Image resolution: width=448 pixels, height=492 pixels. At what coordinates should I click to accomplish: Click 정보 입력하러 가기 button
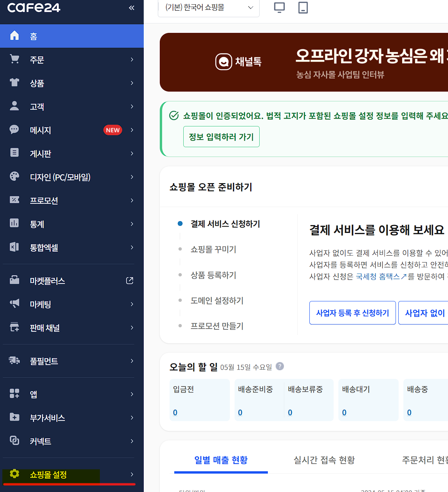[x=221, y=137]
